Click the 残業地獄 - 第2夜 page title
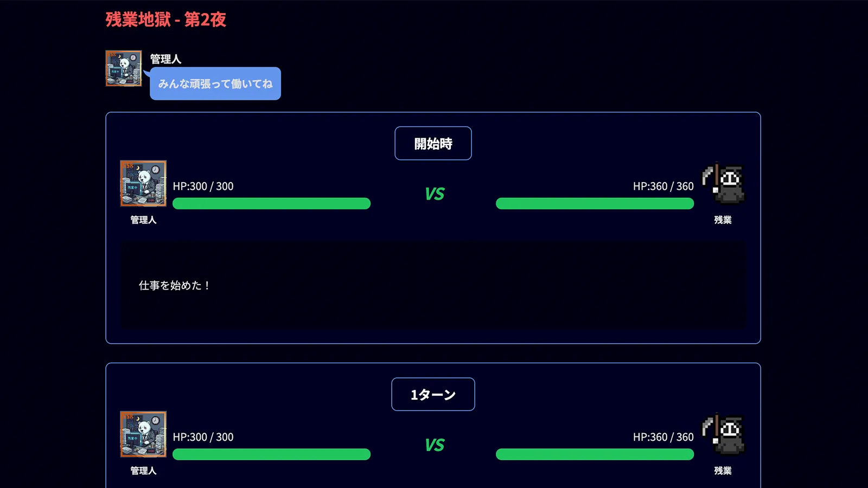The height and width of the screenshot is (488, 868). point(166,20)
